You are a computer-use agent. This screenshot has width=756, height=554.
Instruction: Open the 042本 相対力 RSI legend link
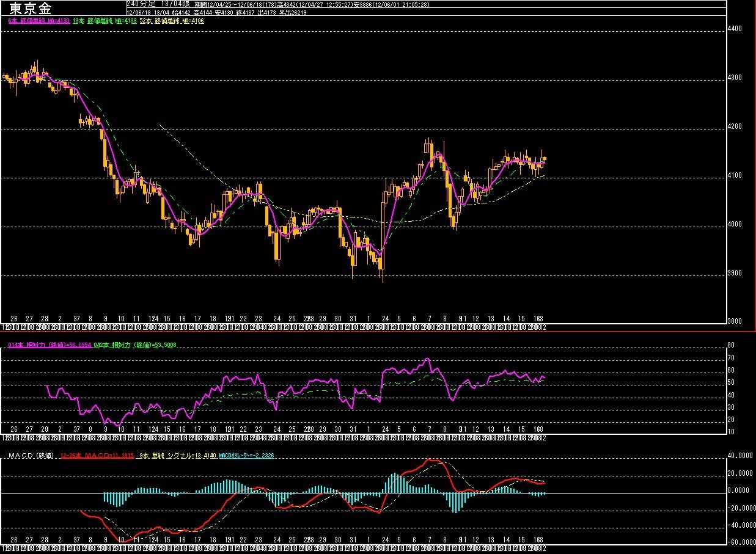(x=135, y=345)
